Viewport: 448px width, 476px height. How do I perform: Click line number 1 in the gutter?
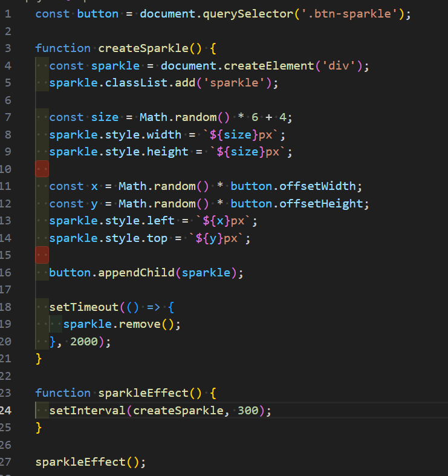(8, 14)
